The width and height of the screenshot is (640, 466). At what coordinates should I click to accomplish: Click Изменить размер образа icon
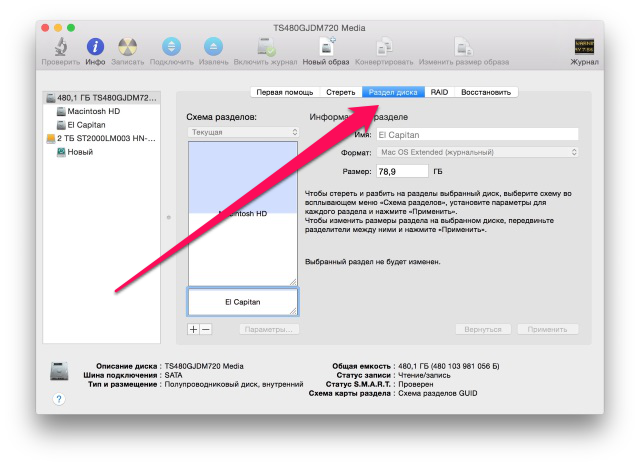point(464,47)
